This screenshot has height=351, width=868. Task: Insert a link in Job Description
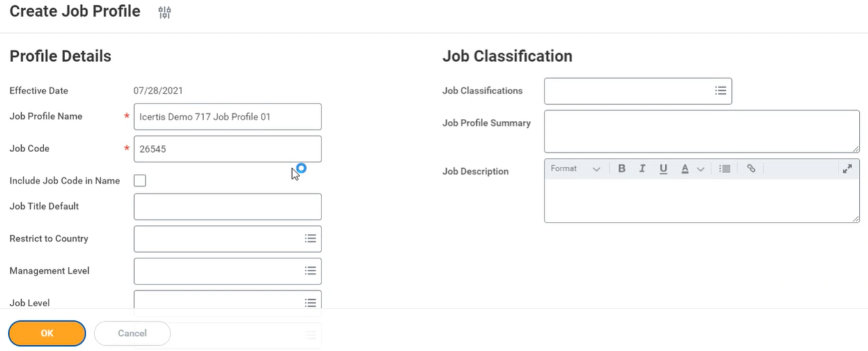[x=751, y=169]
